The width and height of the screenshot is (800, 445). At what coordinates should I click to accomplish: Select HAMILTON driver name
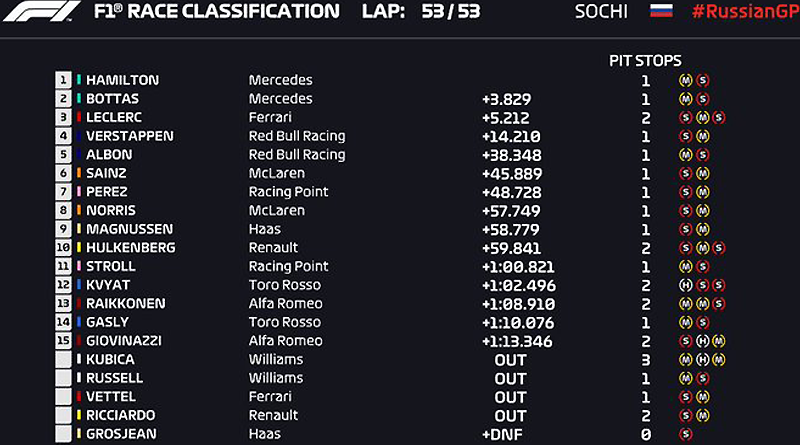pyautogui.click(x=122, y=80)
